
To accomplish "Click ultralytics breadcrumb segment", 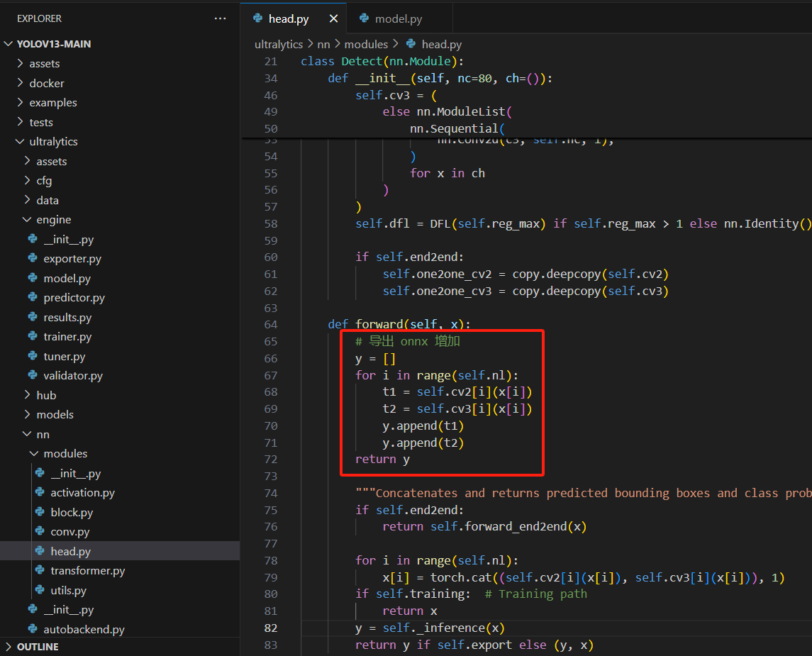I will point(279,45).
